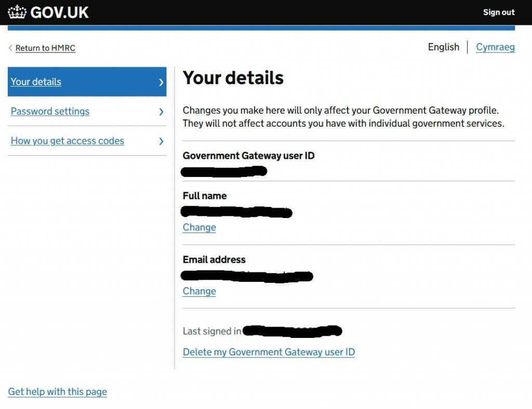The image size is (532, 409).
Task: Switch language to Cymraeg
Action: pos(495,47)
